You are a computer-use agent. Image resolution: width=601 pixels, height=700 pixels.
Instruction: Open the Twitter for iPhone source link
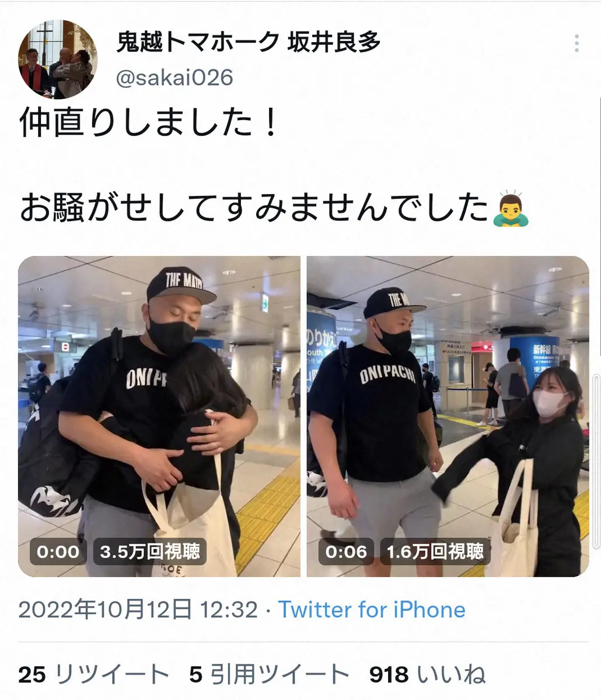coord(372,610)
